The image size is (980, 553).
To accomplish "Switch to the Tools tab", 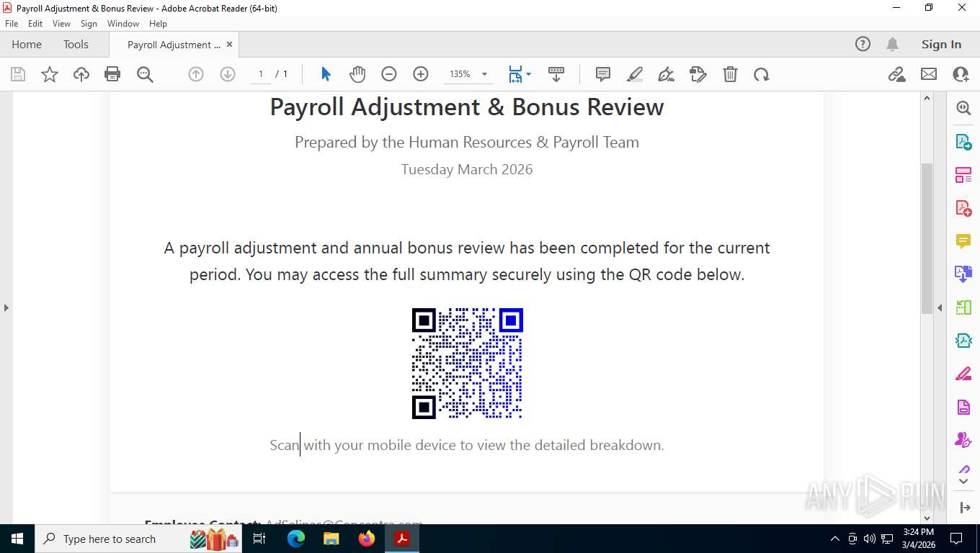I will click(76, 44).
